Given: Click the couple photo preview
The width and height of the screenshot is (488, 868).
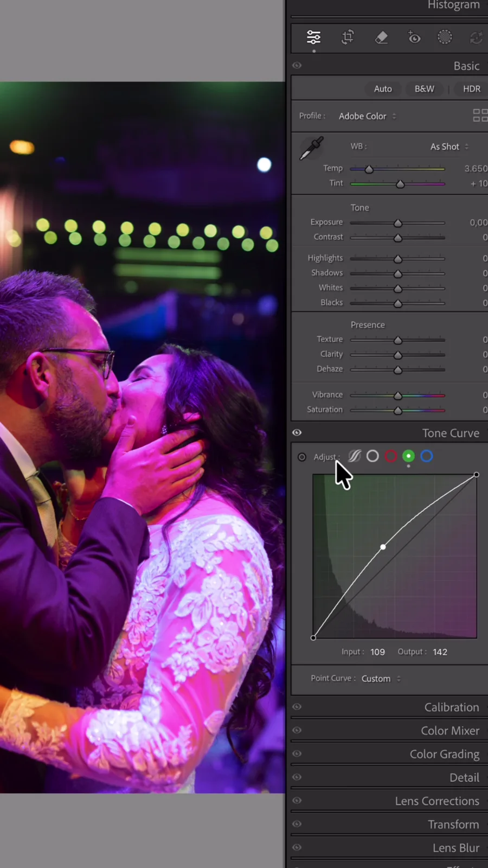Looking at the screenshot, I should pyautogui.click(x=143, y=437).
